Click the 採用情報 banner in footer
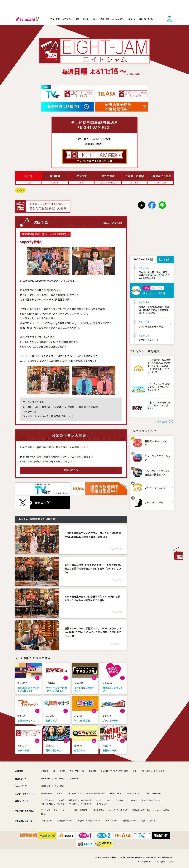189x868 pixels. pyautogui.click(x=28, y=836)
